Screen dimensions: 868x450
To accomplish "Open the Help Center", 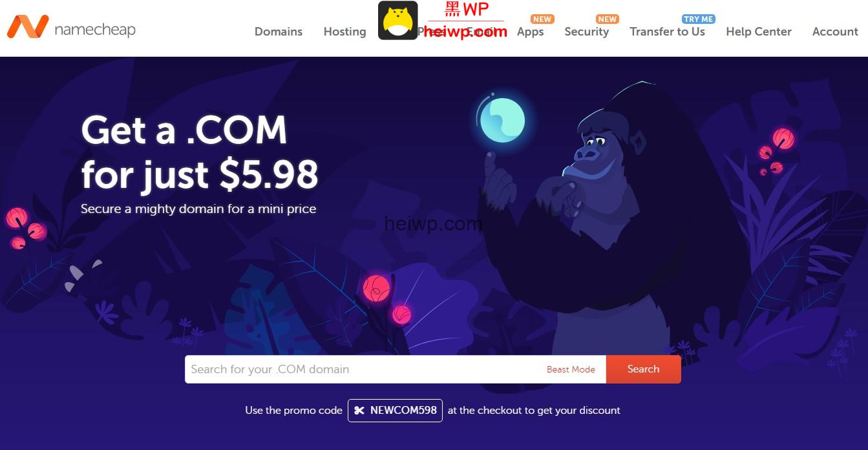I will point(759,32).
